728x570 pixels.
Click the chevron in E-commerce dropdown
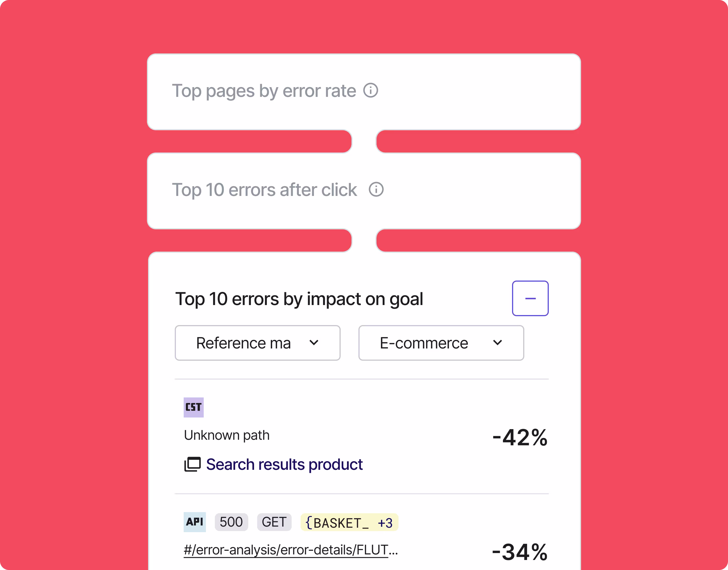tap(497, 343)
